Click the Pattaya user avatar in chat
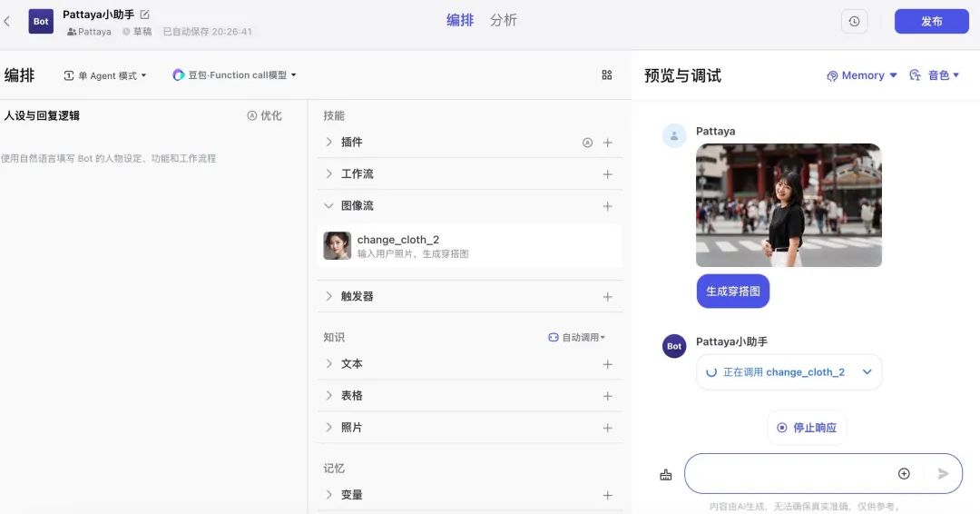Image resolution: width=980 pixels, height=514 pixels. (674, 135)
